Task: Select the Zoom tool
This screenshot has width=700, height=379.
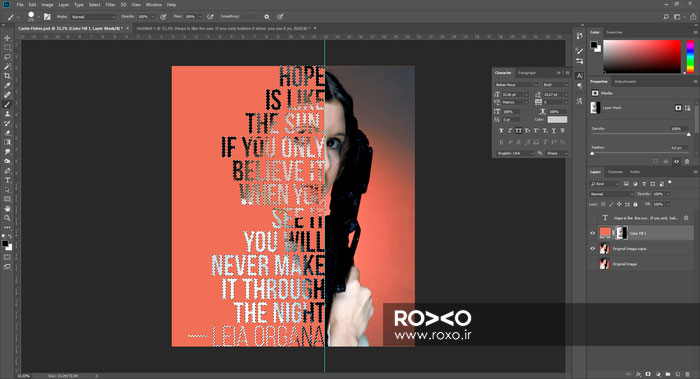Action: coord(7,218)
